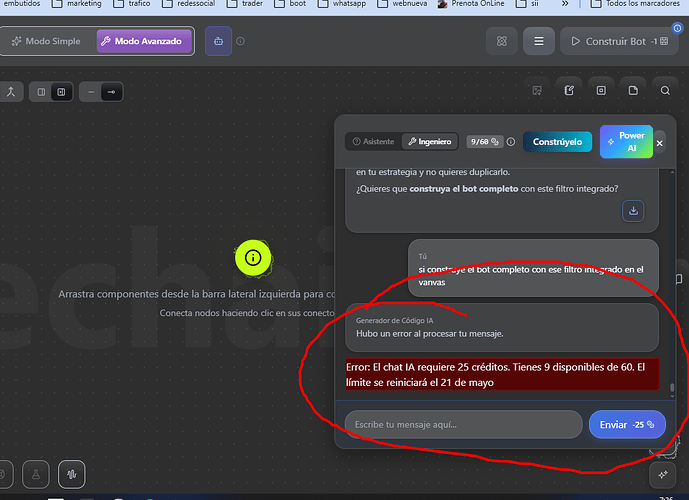Click the Constrúyelo button
The width and height of the screenshot is (689, 500).
pos(557,141)
